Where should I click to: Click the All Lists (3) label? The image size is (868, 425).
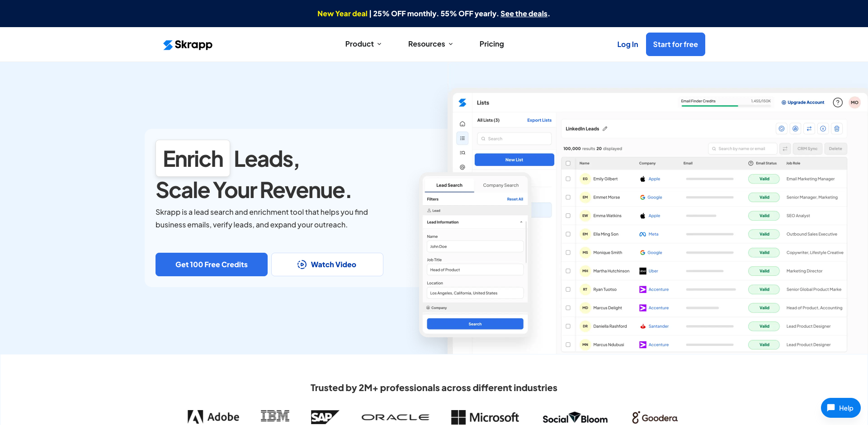click(x=488, y=120)
